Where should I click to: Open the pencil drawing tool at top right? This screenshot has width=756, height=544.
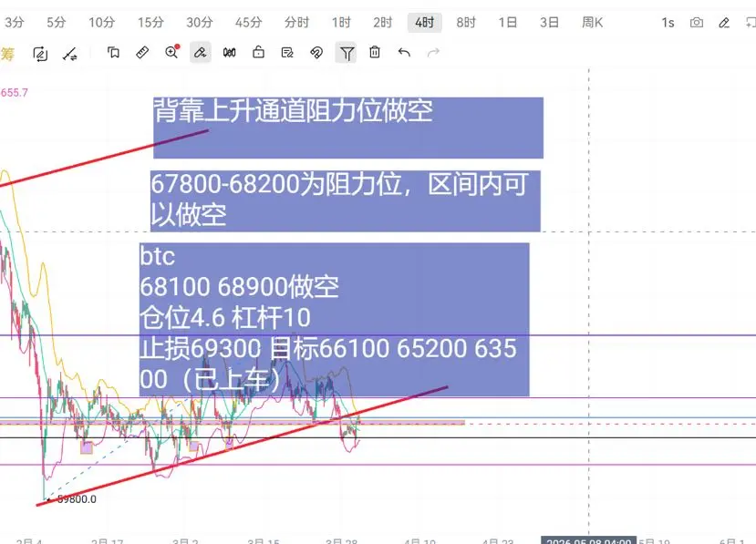pyautogui.click(x=724, y=23)
